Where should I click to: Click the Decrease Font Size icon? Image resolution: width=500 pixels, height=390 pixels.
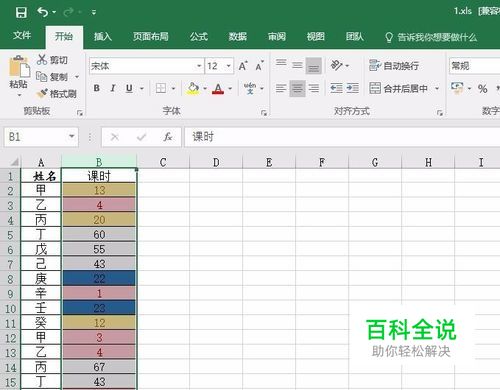tap(260, 66)
